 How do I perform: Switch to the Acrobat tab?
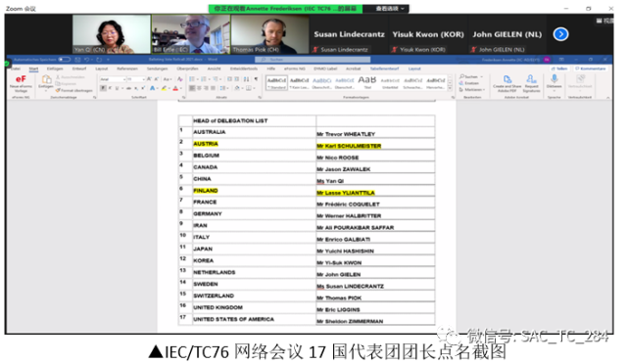[x=353, y=68]
